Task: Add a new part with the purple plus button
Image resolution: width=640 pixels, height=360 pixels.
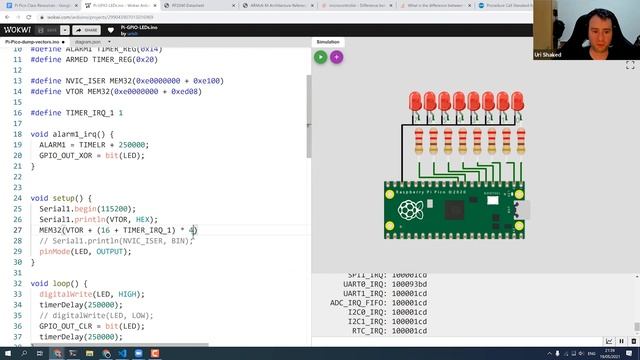Action: pyautogui.click(x=336, y=57)
